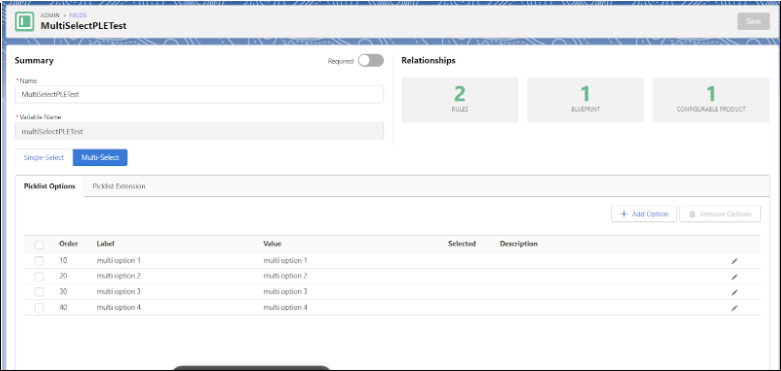Screen dimensions: 781x371
Task: Click the Summary section heading
Action: [34, 61]
